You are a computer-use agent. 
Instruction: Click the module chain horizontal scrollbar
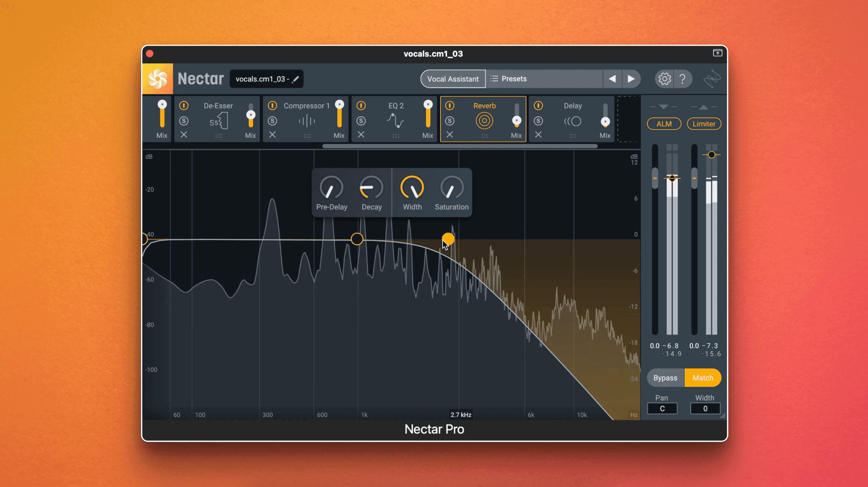[x=460, y=146]
